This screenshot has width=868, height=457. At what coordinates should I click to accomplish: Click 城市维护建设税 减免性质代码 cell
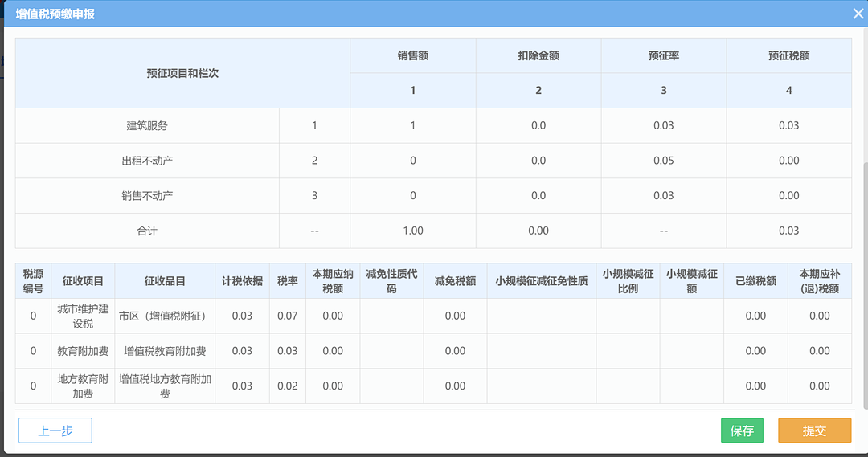pyautogui.click(x=391, y=316)
